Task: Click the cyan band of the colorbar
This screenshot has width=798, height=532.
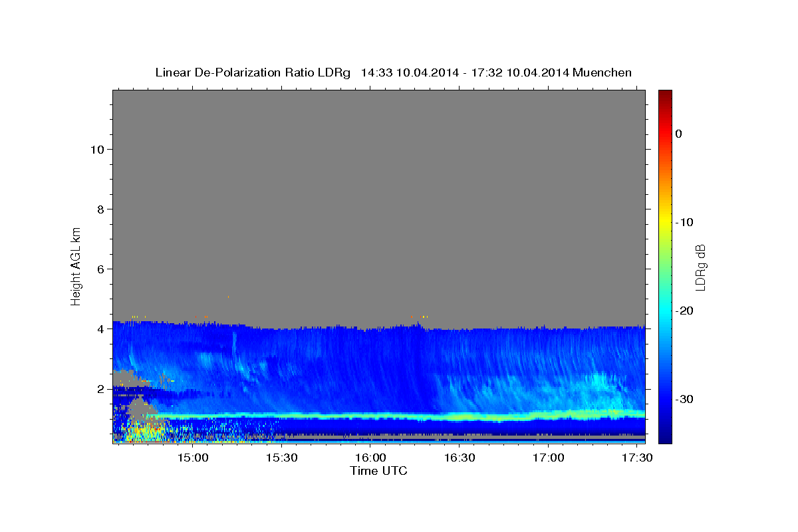Action: 665,311
